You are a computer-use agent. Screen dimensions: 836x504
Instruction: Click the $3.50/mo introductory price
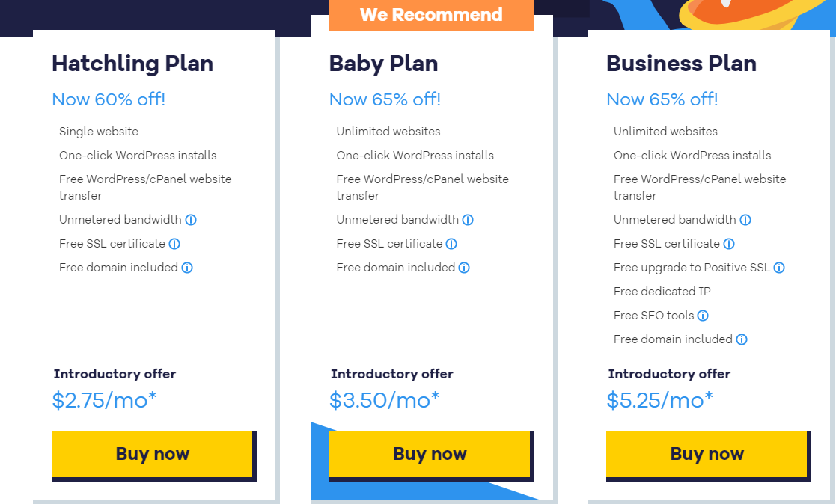point(385,400)
